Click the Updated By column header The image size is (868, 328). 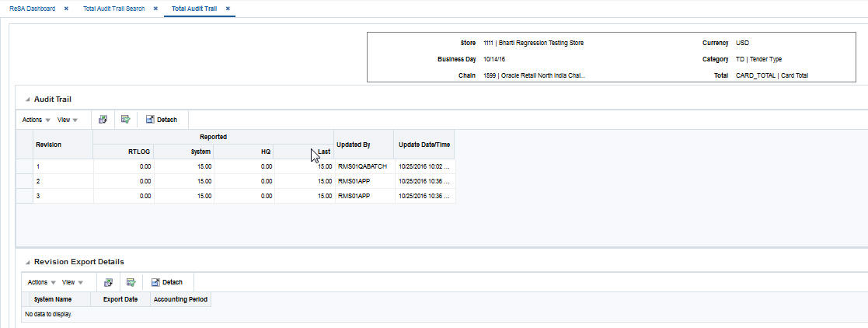pos(364,145)
